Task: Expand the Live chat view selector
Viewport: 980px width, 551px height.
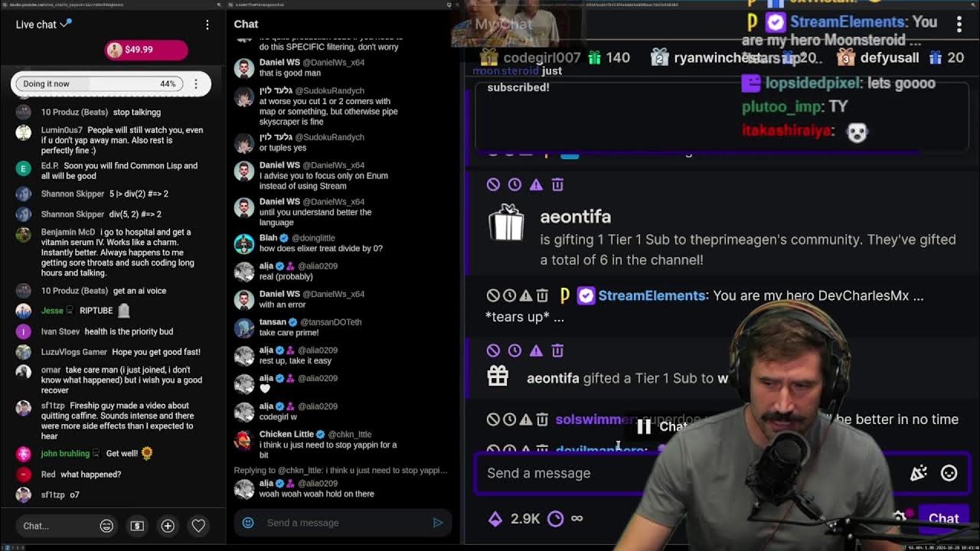Action: (44, 24)
